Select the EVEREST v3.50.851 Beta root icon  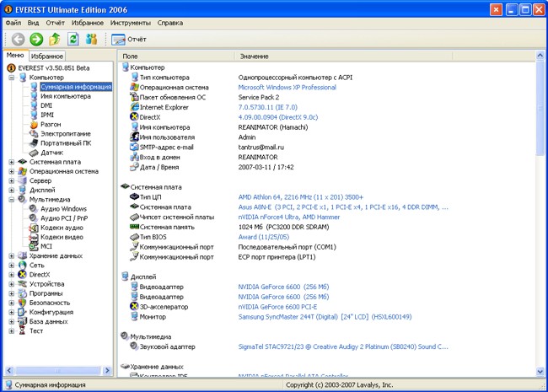click(x=11, y=67)
